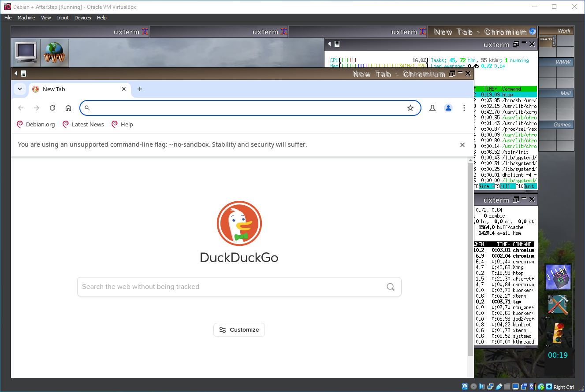Viewport: 585px width, 392px height.
Task: Click the DuckDuckGo magnifier search icon
Action: pos(390,287)
